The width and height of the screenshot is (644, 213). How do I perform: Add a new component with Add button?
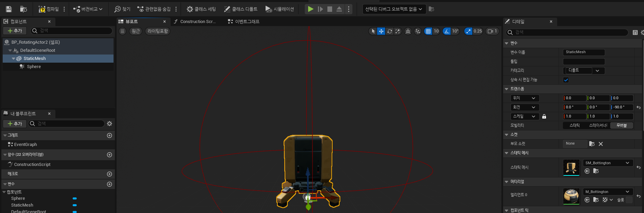click(15, 31)
